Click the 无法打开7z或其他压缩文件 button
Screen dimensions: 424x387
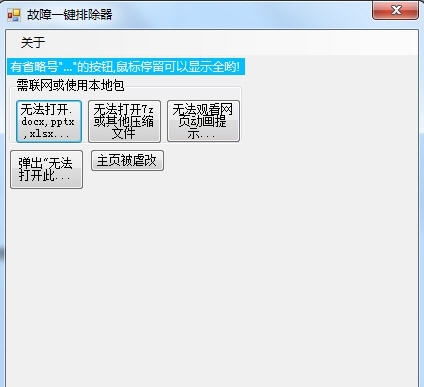tap(124, 121)
